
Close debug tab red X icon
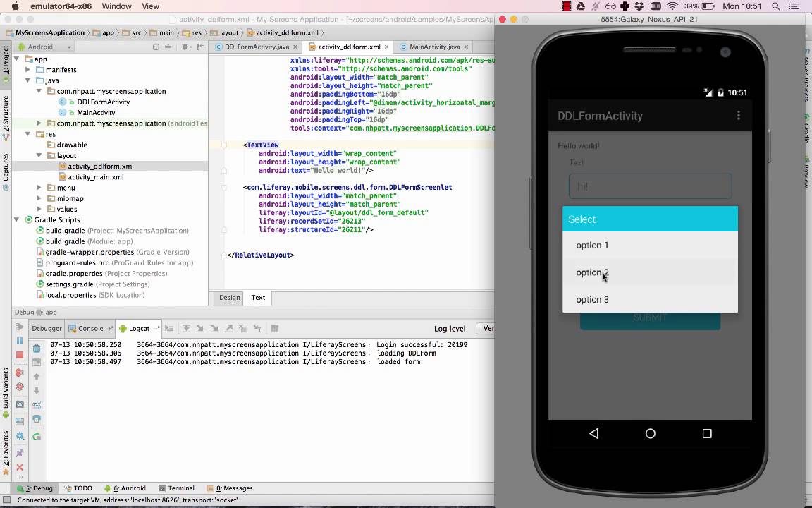pos(20,468)
